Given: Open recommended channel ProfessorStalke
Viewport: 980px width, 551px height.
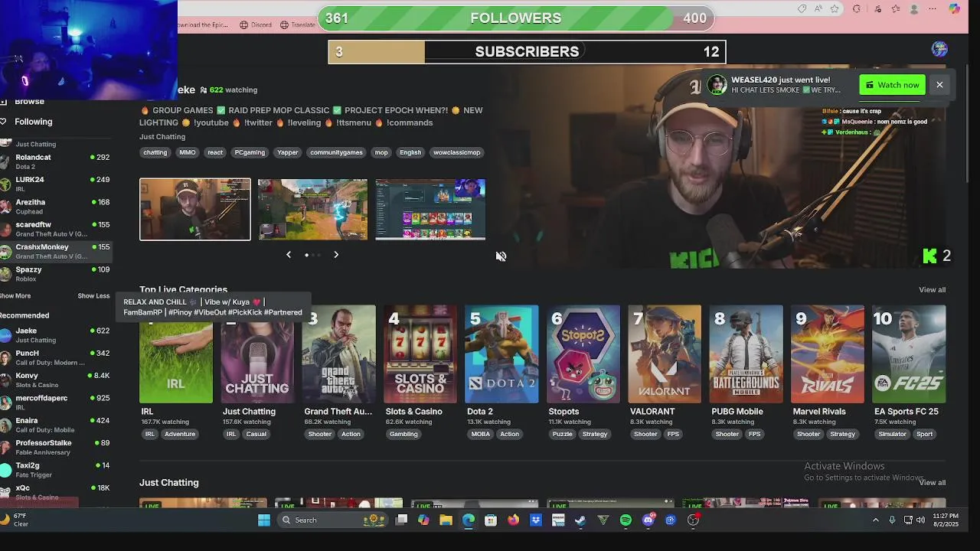Looking at the screenshot, I should pos(55,447).
